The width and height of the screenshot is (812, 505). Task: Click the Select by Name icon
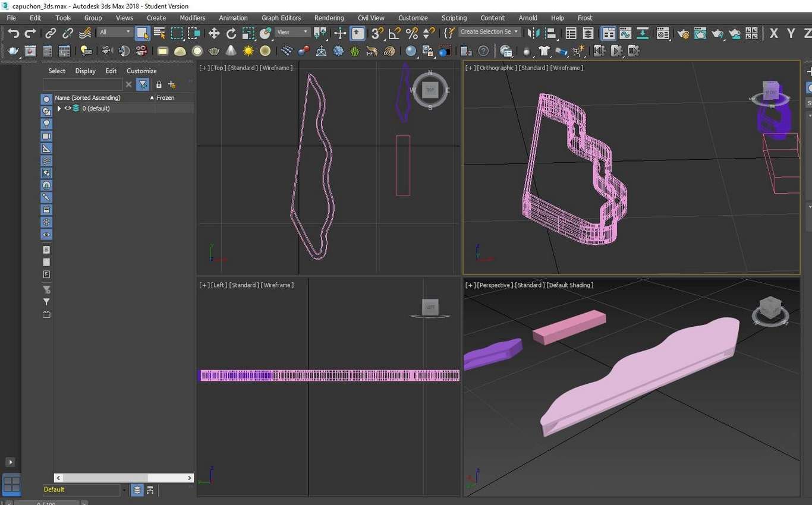click(x=159, y=33)
